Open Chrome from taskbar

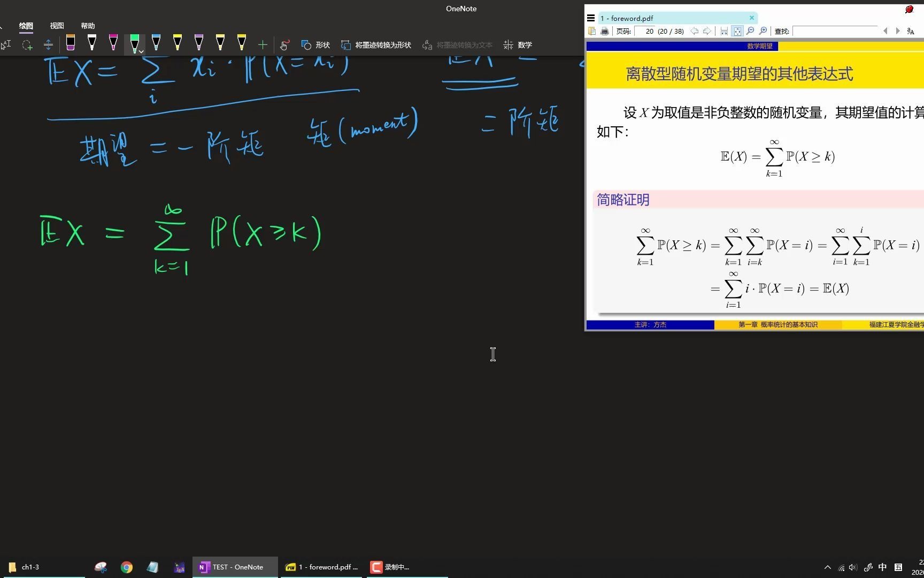coord(127,567)
